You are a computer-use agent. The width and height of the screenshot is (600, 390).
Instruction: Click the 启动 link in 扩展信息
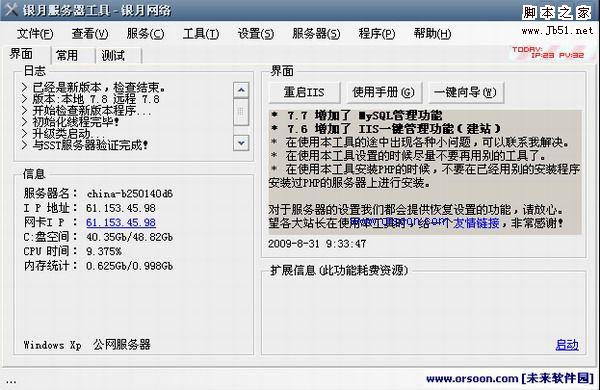pyautogui.click(x=567, y=344)
